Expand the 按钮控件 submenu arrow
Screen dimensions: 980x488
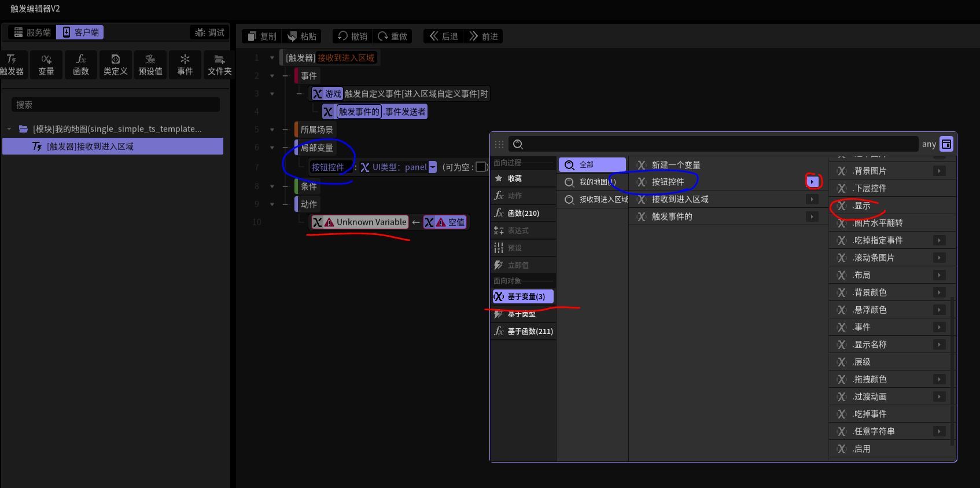812,182
